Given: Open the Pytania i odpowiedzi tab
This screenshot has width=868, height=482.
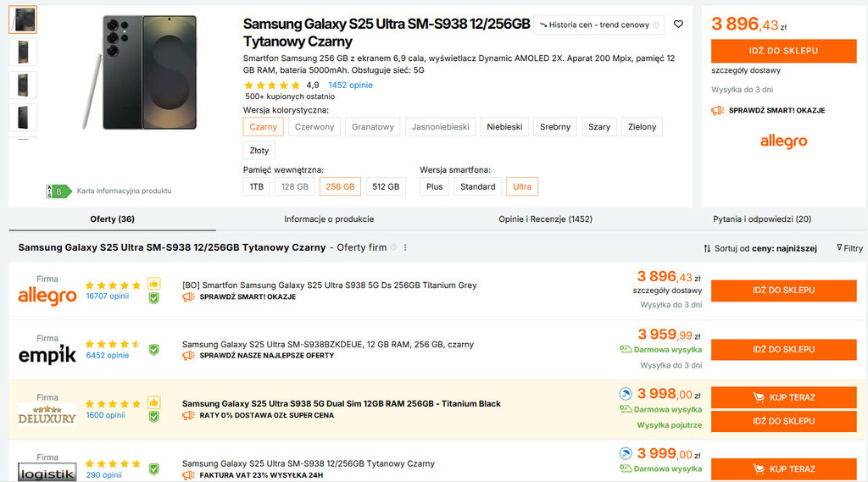Looking at the screenshot, I should 761,219.
